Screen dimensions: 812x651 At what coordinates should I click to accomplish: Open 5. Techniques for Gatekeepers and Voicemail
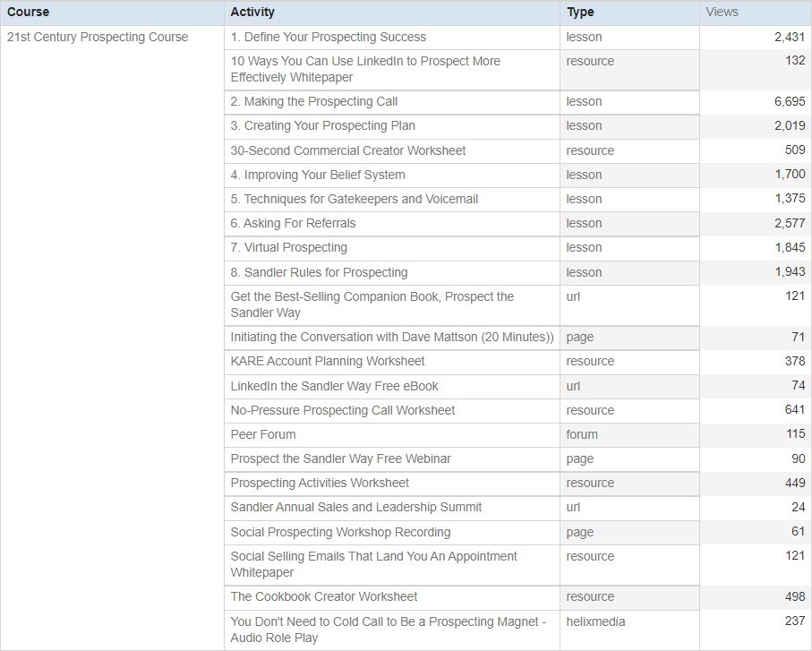[x=355, y=200]
